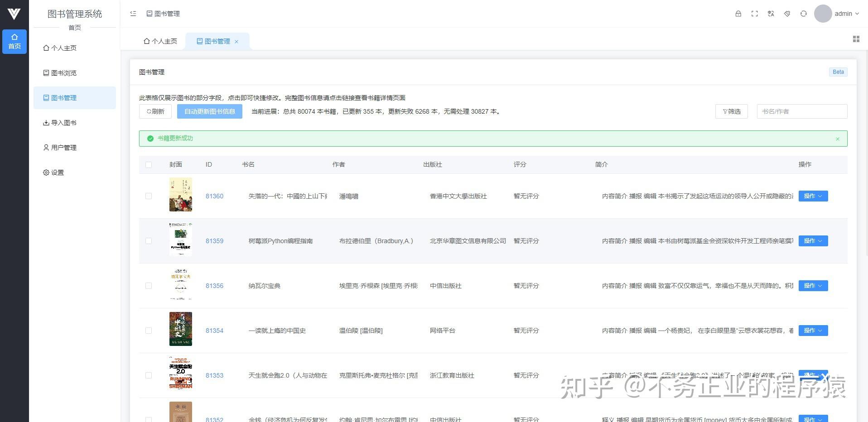Open the 操作 dropdown for book 81354
This screenshot has height=422, width=868.
813,331
